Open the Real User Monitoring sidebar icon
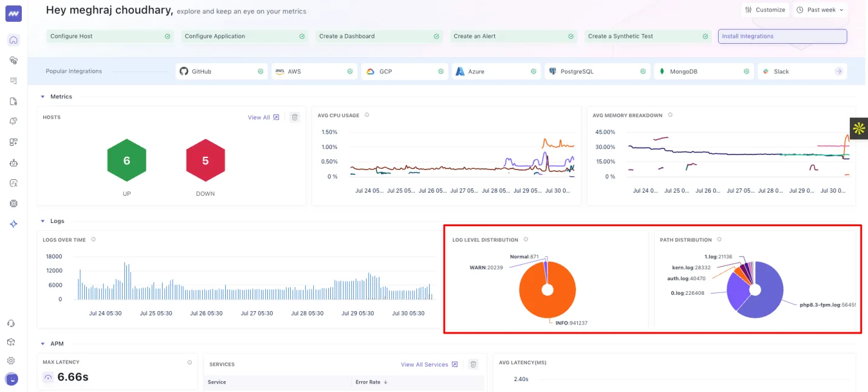The image size is (868, 392). click(13, 183)
